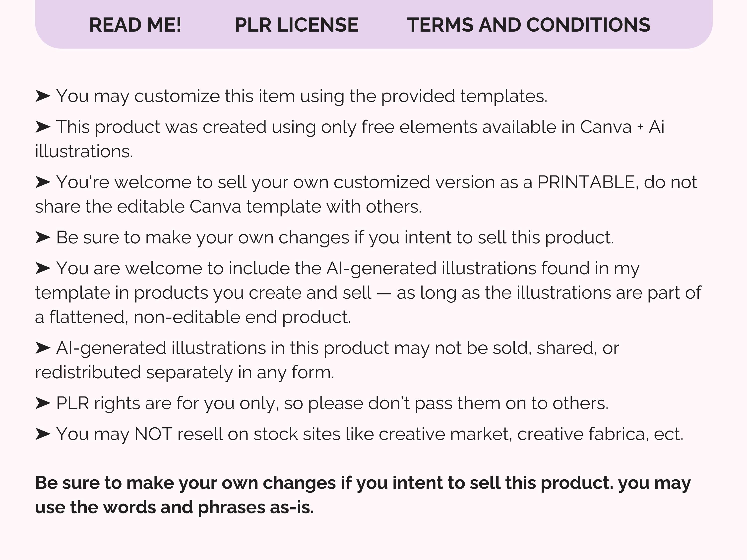Click arrow bullet before 'You may NOT resell'
Viewport: 747px width, 560px height.
[x=43, y=434]
